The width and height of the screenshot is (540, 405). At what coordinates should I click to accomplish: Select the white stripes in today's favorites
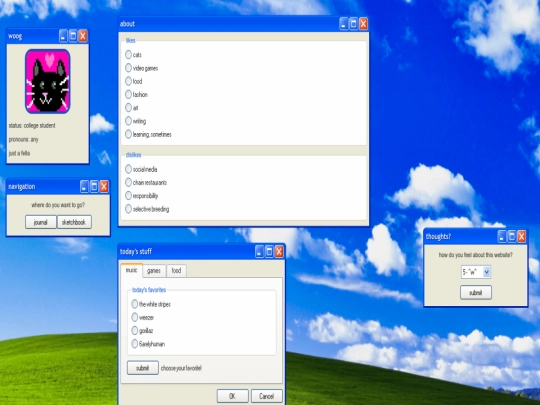point(135,304)
